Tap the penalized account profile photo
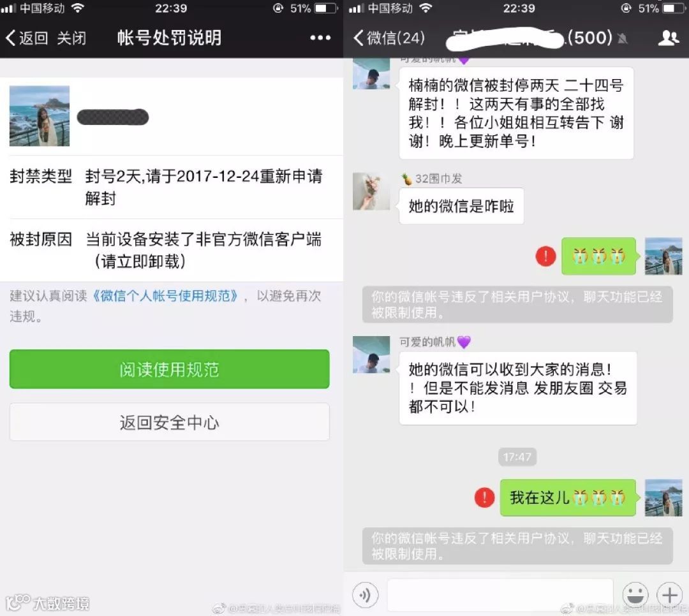 click(x=40, y=116)
